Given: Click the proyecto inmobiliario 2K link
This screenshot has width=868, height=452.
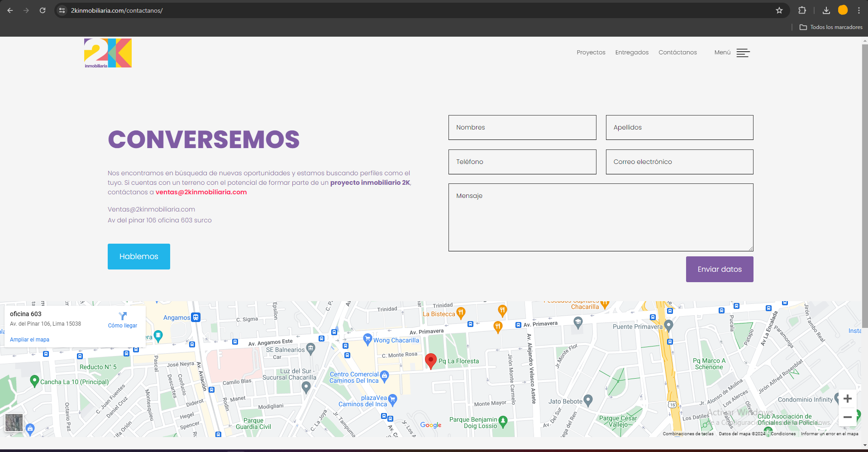Looking at the screenshot, I should [370, 183].
